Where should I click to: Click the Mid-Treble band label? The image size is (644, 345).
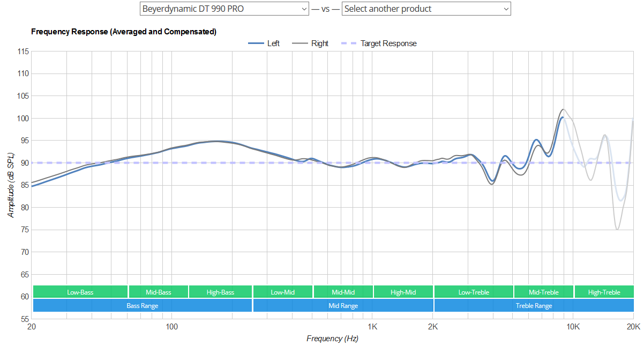(x=544, y=292)
